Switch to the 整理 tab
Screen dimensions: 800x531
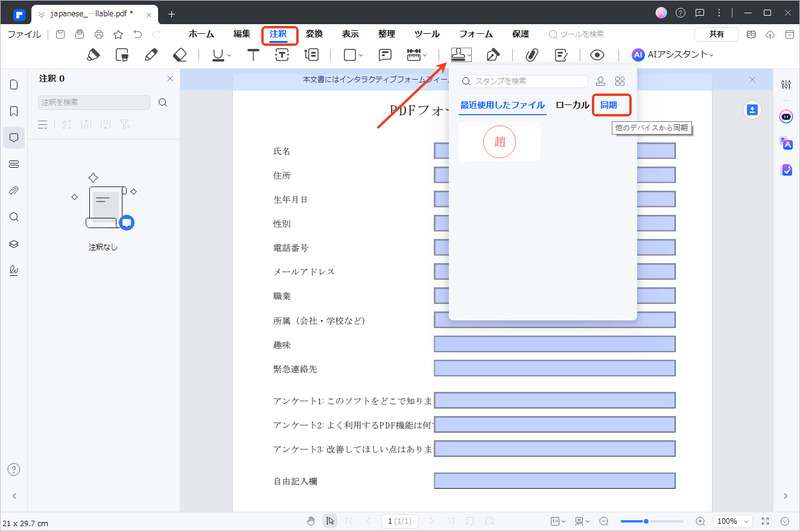click(387, 34)
